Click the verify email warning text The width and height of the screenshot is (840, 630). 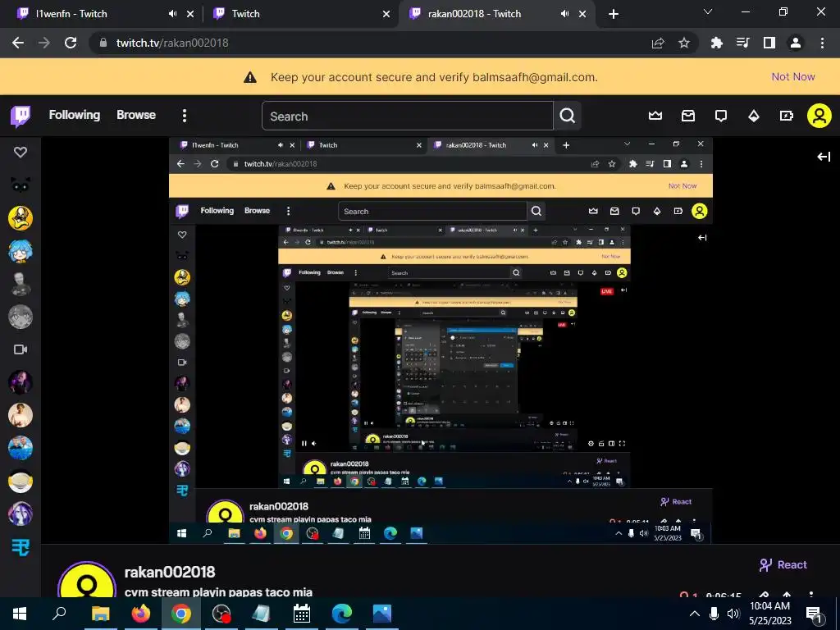[434, 77]
